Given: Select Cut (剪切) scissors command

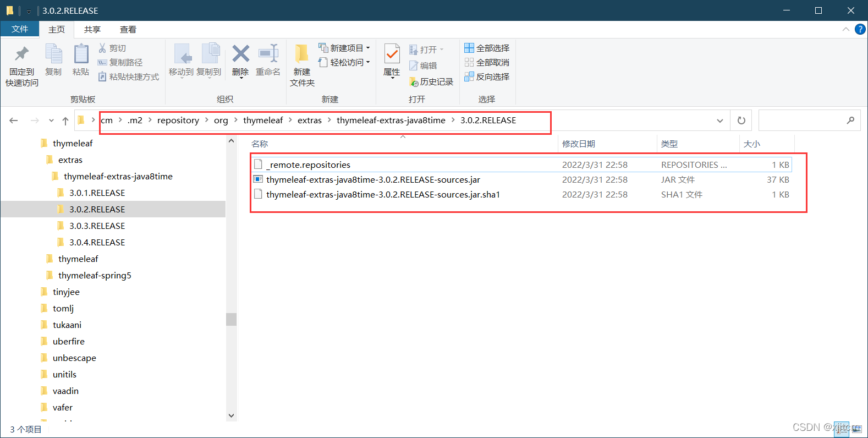Looking at the screenshot, I should 112,48.
